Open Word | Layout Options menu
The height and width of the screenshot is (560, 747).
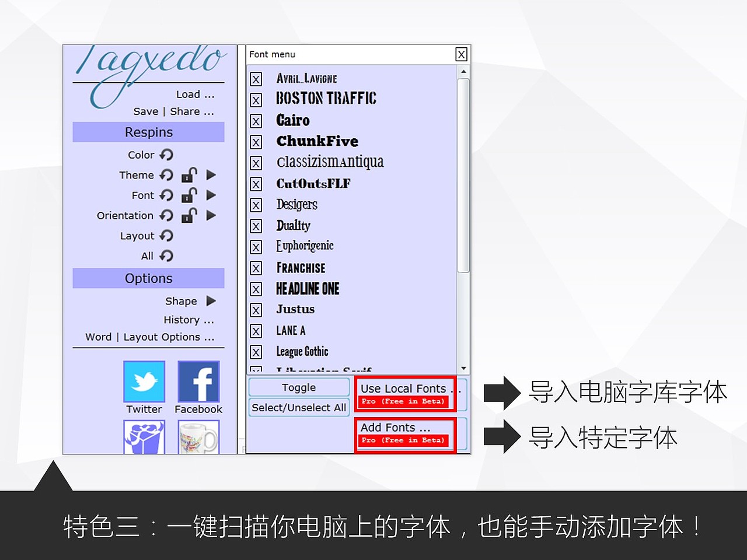pyautogui.click(x=149, y=337)
